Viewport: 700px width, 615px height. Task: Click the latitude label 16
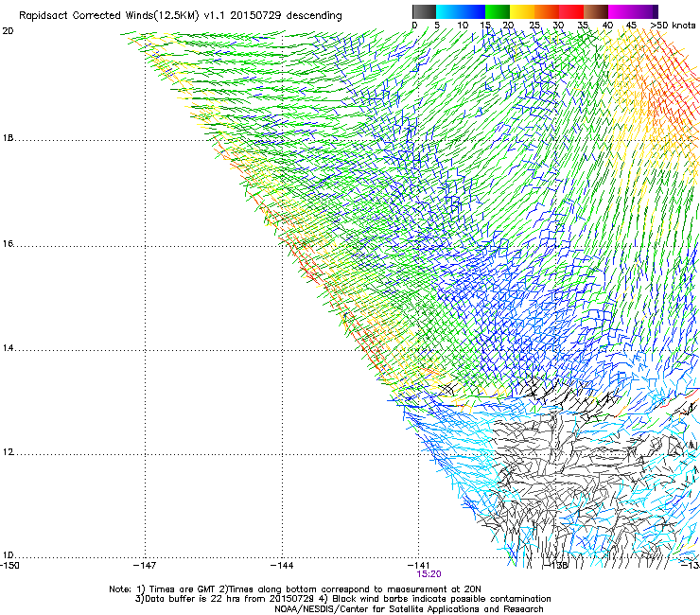8,244
